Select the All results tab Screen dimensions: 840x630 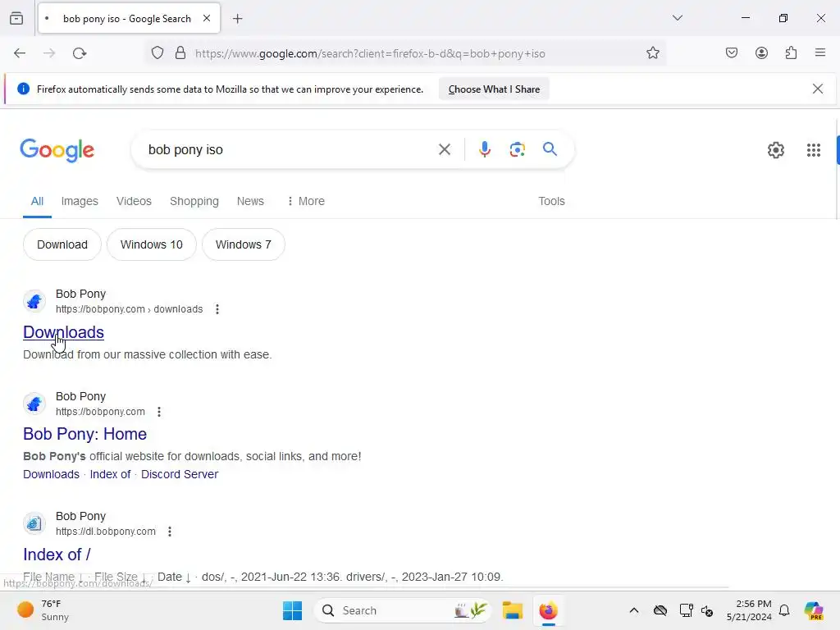click(x=37, y=202)
